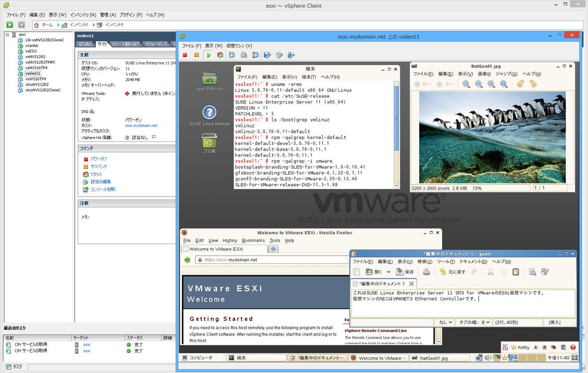Click the green power-on play icon

tap(208, 55)
